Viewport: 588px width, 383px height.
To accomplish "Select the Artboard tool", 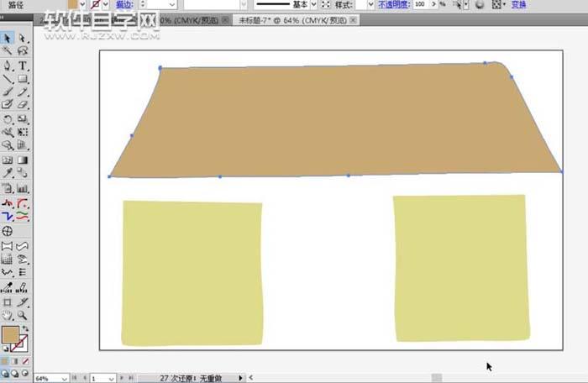I will pyautogui.click(x=7, y=302).
